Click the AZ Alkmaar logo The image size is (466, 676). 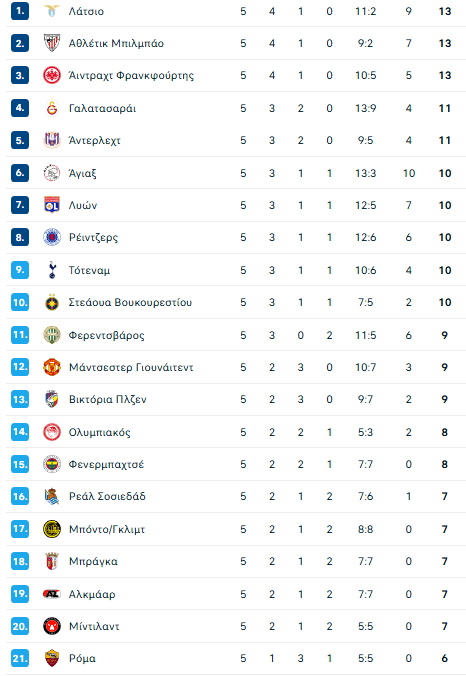tap(52, 594)
